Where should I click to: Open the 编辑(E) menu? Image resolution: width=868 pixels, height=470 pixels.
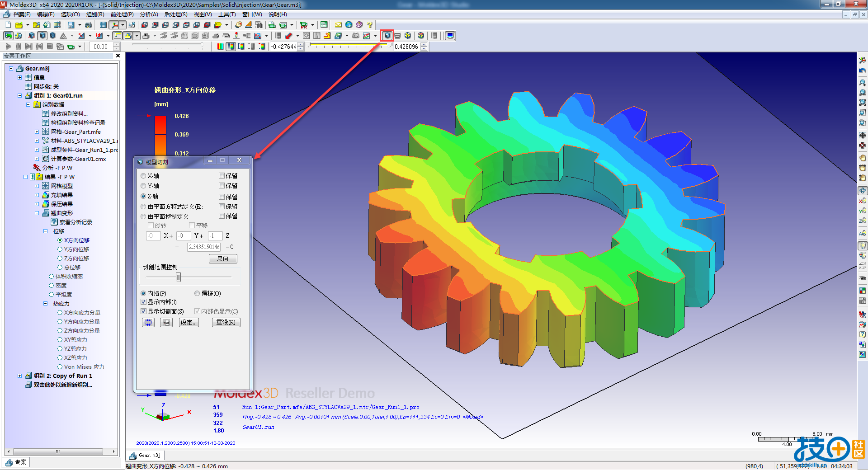(x=46, y=14)
